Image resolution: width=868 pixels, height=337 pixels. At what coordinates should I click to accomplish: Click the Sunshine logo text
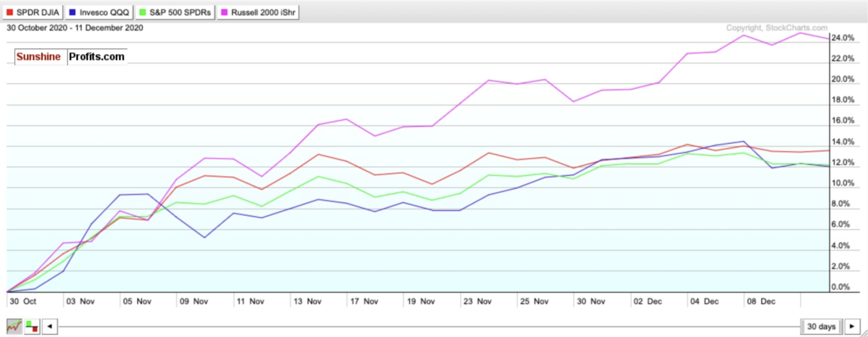coord(38,57)
